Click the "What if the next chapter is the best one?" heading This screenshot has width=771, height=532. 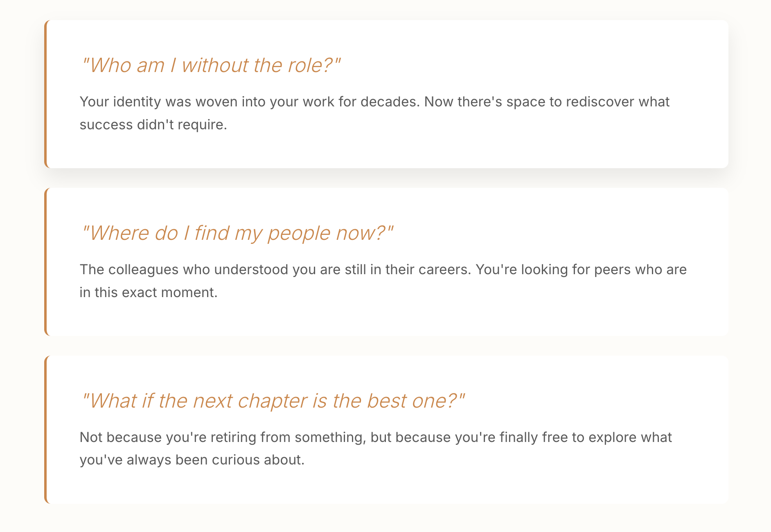(x=273, y=401)
